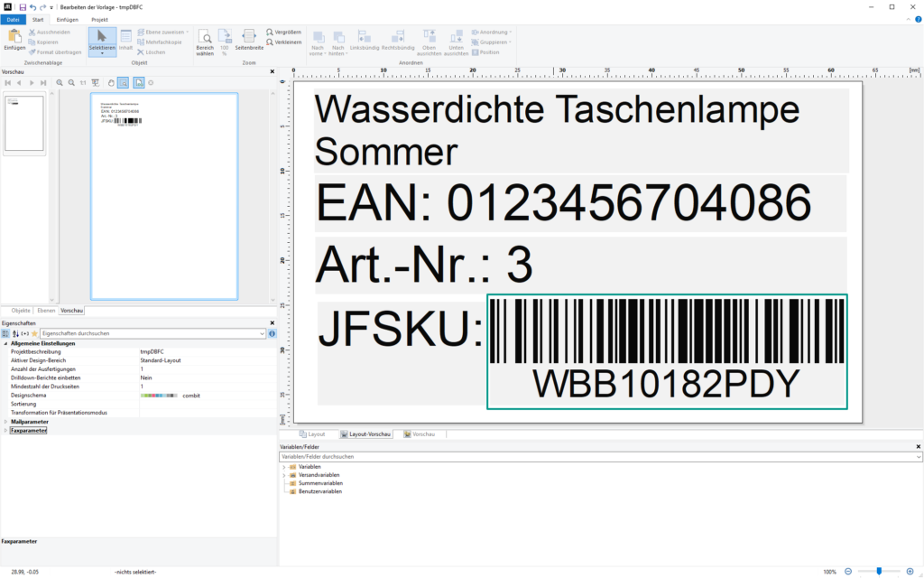Align objects with Linksbündig

[x=365, y=42]
